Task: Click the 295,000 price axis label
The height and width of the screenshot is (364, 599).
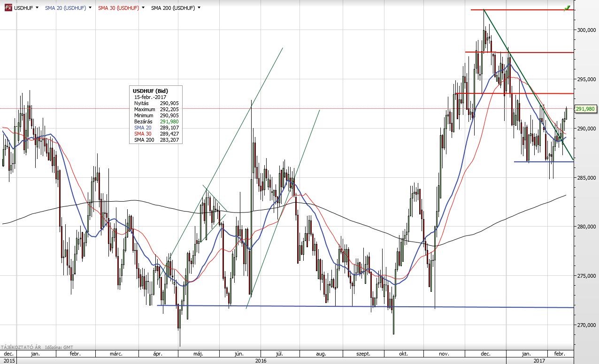Action: click(587, 79)
